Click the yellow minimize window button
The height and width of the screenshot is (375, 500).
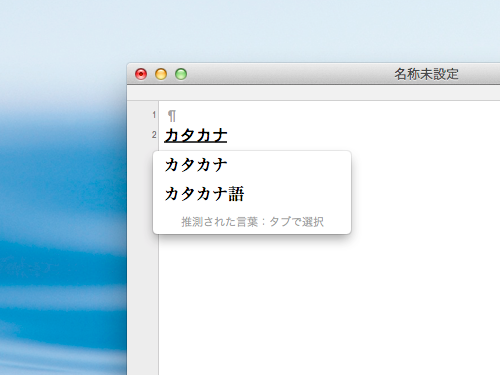pyautogui.click(x=161, y=74)
